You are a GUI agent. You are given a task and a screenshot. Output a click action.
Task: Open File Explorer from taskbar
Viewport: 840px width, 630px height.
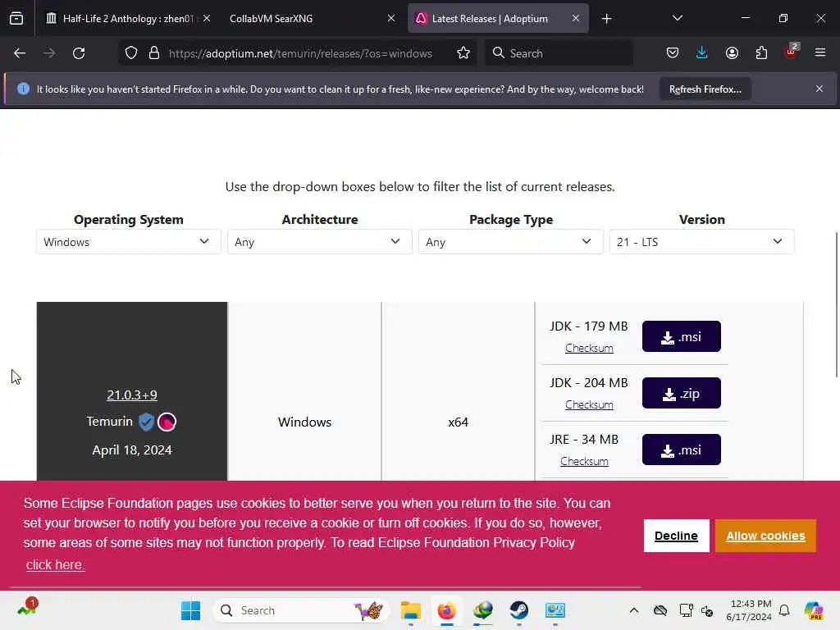coord(411,610)
